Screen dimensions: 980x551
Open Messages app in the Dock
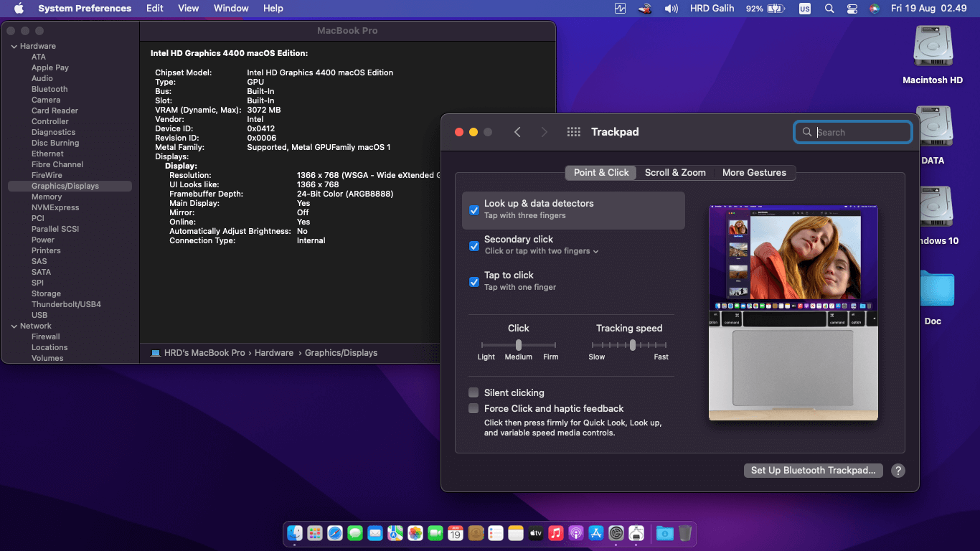[355, 533]
